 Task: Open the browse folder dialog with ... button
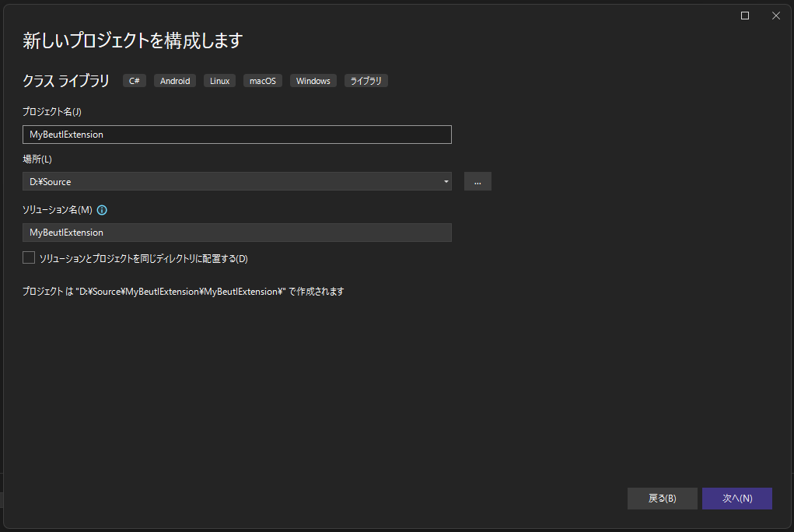pyautogui.click(x=477, y=181)
